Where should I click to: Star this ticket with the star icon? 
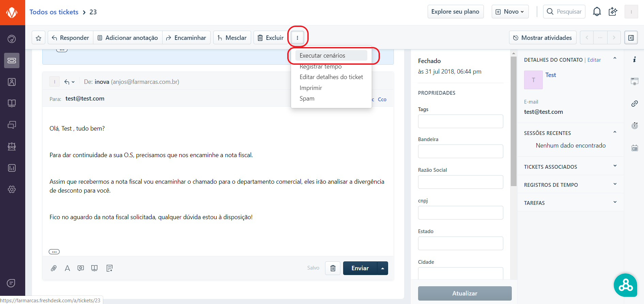pos(39,38)
